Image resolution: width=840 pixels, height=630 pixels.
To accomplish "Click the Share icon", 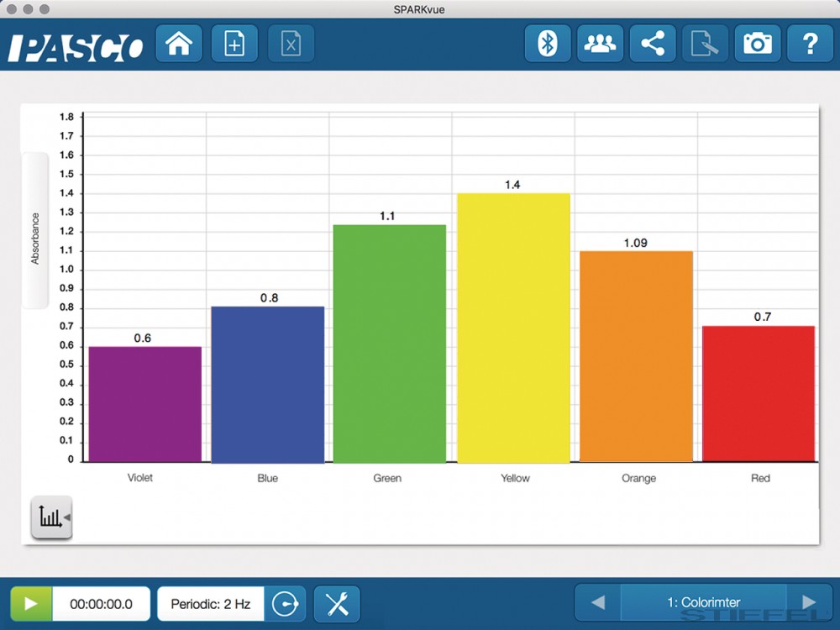I will [x=653, y=45].
